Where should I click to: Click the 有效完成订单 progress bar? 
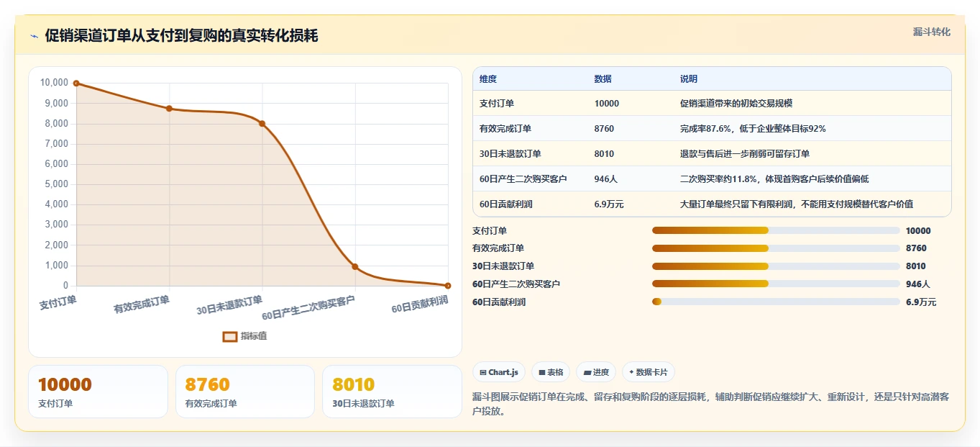776,248
